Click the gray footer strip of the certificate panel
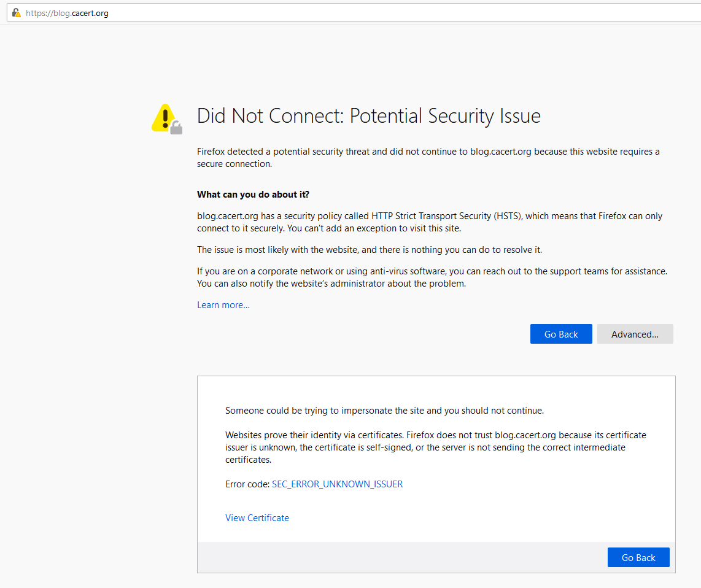The width and height of the screenshot is (701, 588). (x=399, y=557)
